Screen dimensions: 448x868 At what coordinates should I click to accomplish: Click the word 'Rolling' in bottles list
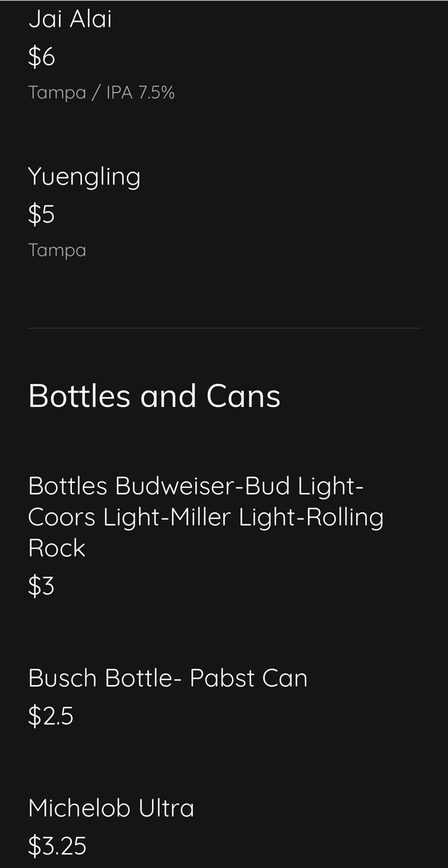(344, 517)
